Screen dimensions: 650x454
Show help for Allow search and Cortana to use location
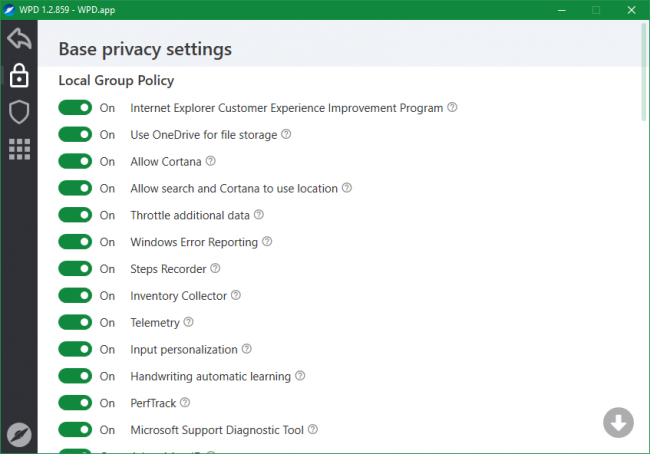(347, 188)
